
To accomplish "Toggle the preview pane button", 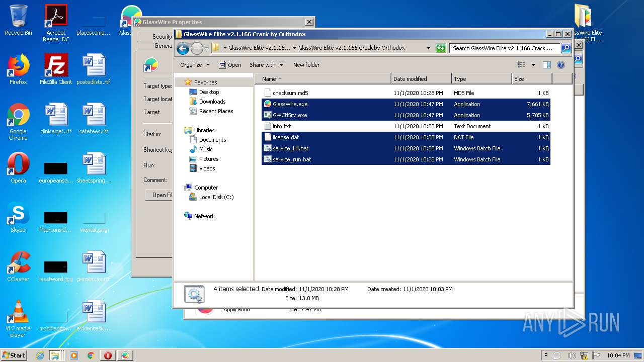I will point(547,65).
